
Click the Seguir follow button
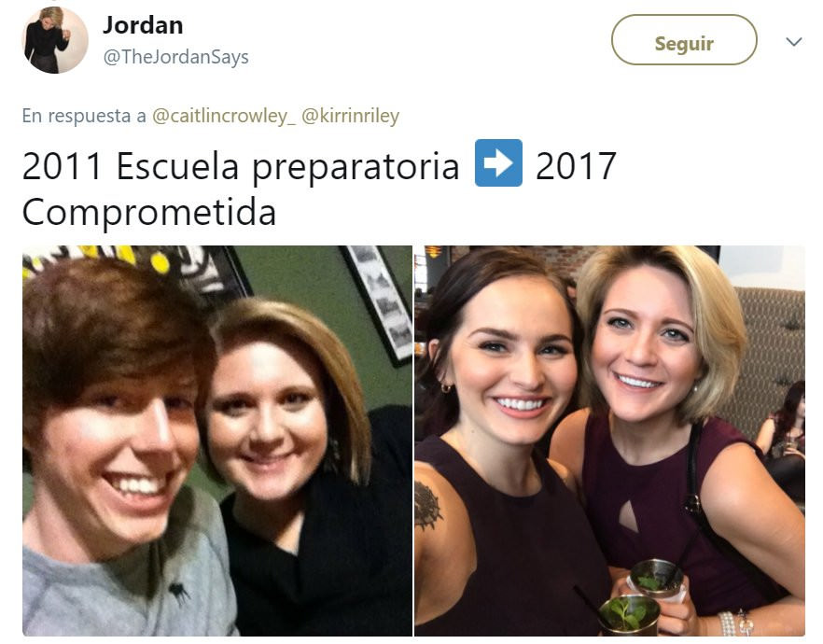point(684,40)
